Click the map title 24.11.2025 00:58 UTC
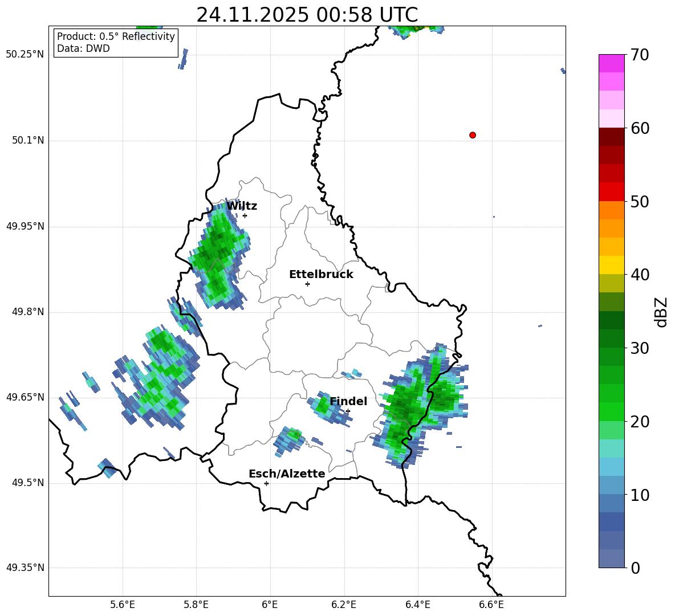Viewport: 675px width, 616px height. [x=307, y=15]
